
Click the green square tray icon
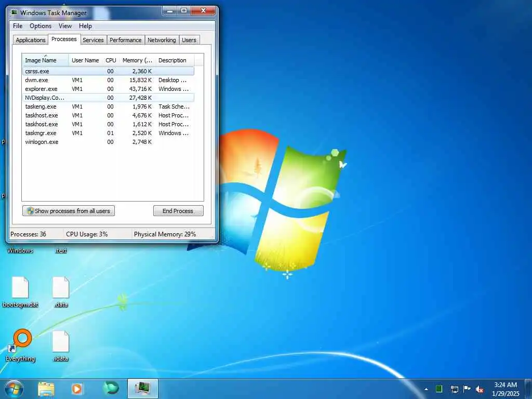pyautogui.click(x=439, y=389)
